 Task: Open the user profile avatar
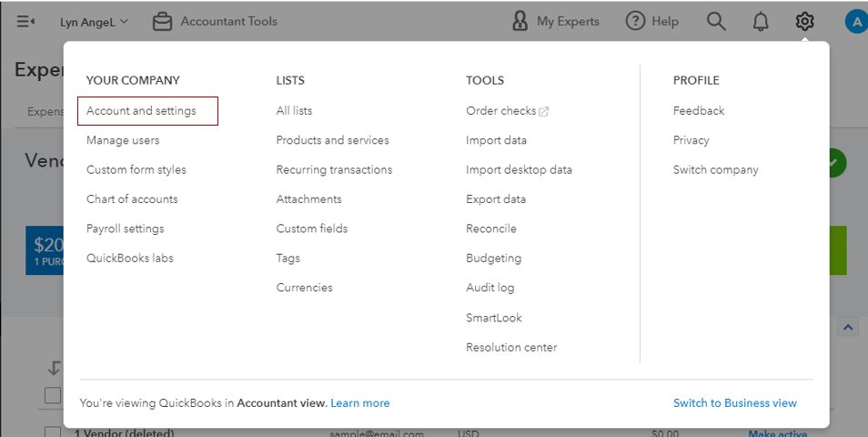click(855, 21)
